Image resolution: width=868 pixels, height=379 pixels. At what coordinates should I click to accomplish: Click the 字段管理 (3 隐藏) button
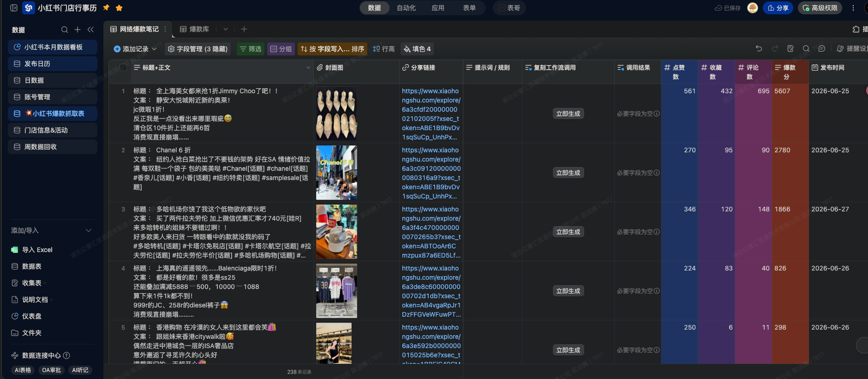198,49
